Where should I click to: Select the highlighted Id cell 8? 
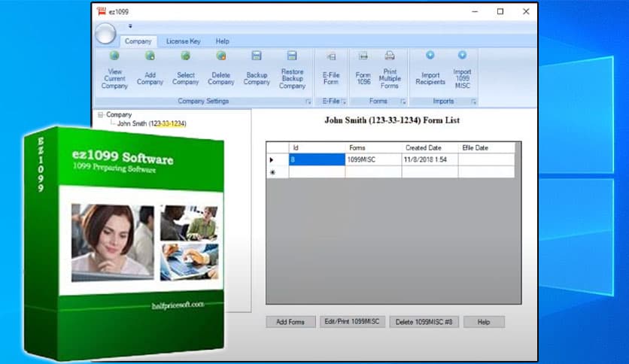317,159
